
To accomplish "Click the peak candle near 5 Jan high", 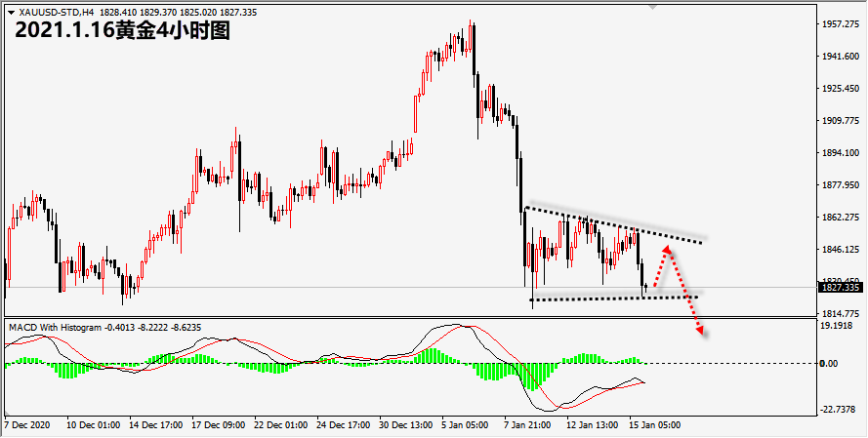I will pos(471,36).
